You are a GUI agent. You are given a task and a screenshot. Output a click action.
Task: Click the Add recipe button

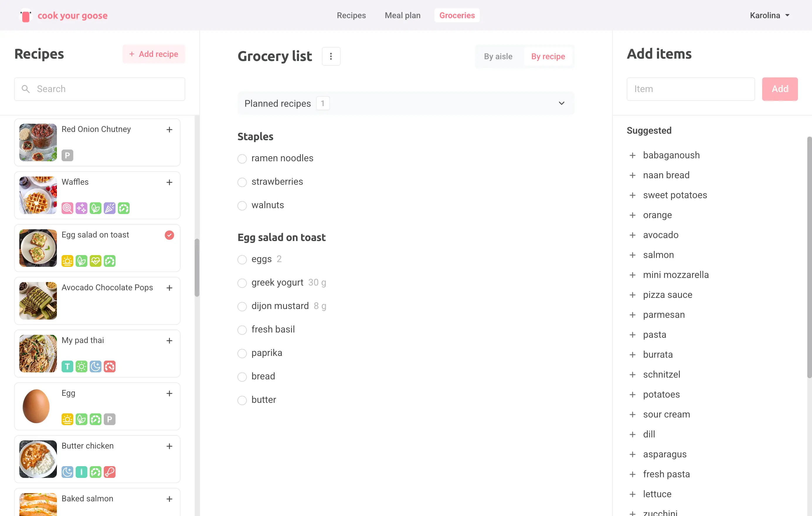(x=154, y=54)
